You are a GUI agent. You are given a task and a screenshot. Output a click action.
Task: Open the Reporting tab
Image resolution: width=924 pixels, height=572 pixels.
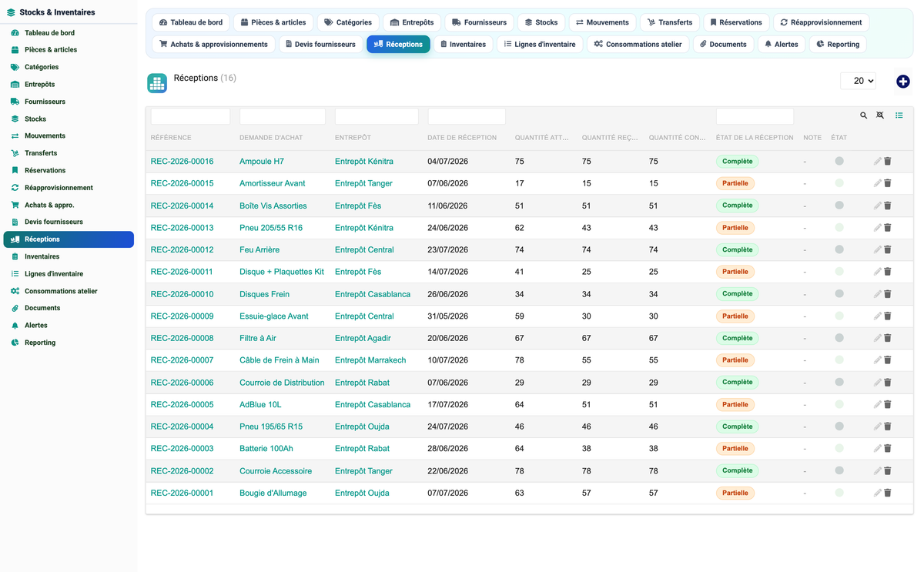837,45
